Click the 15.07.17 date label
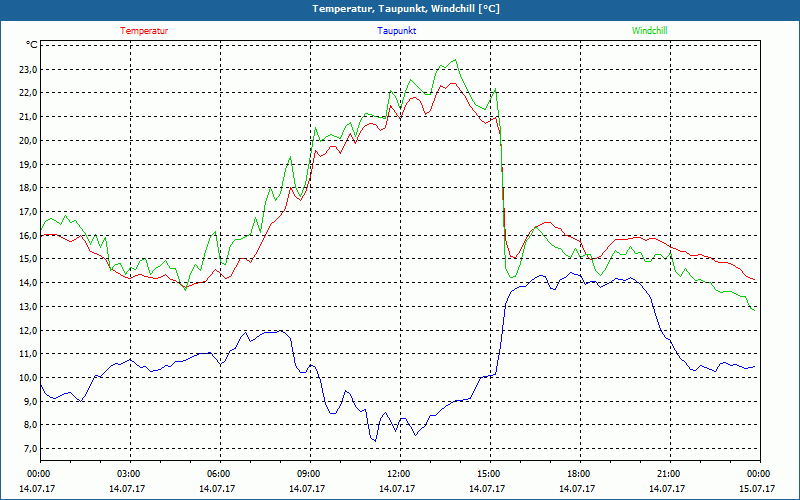This screenshot has height=500, width=800. click(x=757, y=488)
